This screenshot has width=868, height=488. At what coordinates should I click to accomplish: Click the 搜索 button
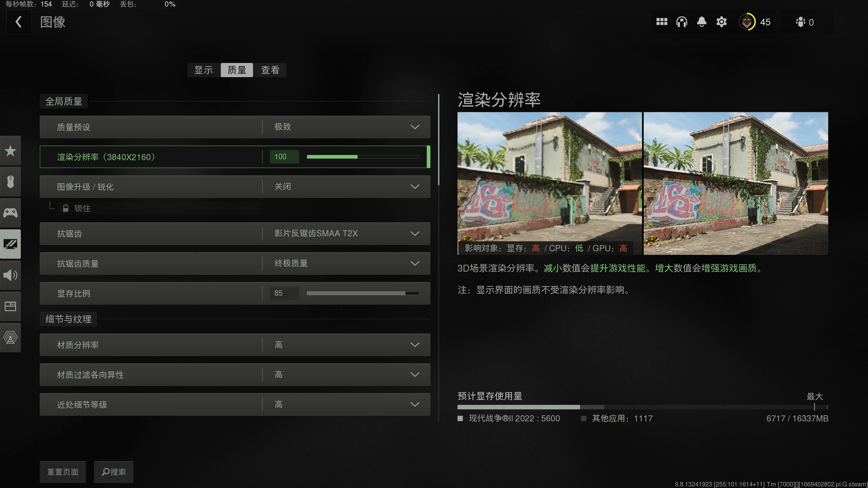pyautogui.click(x=113, y=472)
